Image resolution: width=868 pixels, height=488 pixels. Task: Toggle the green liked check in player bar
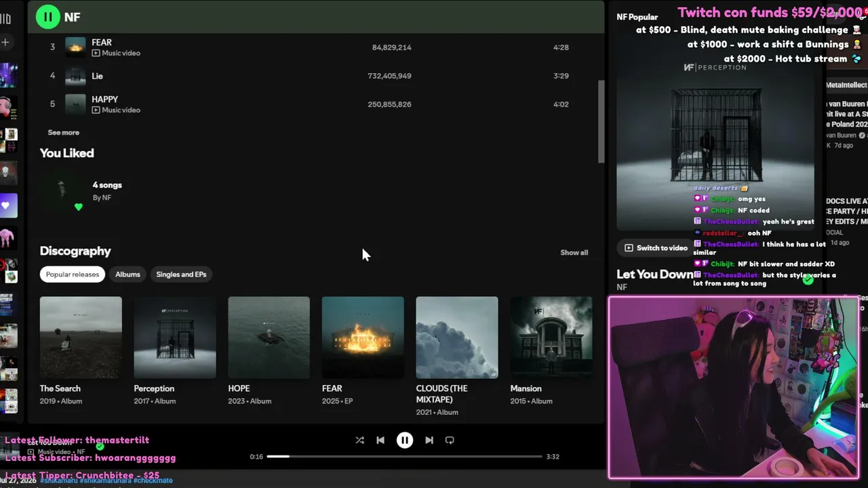(x=100, y=447)
